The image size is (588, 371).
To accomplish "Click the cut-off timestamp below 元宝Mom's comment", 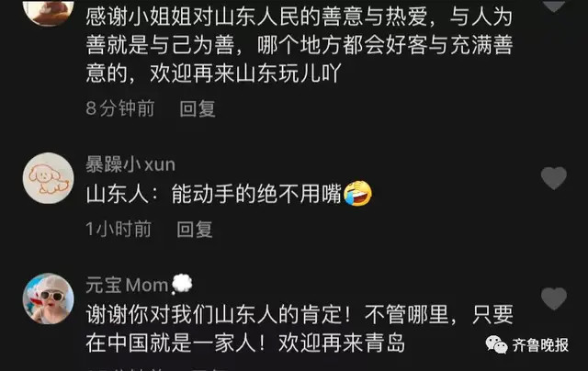I will pos(120,369).
